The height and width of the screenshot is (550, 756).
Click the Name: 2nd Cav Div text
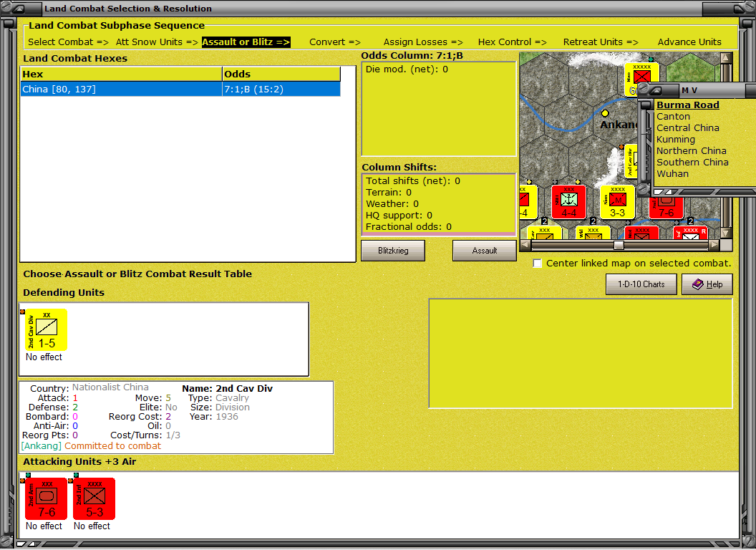(x=227, y=388)
